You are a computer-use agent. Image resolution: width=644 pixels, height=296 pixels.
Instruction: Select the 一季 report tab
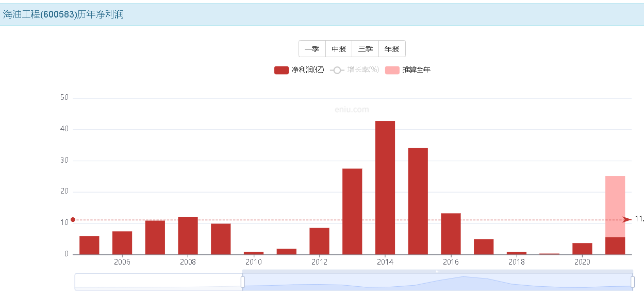(312, 49)
